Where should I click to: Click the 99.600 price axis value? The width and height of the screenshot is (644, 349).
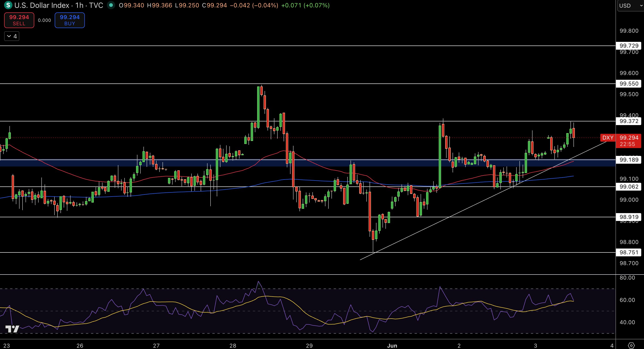coord(629,73)
